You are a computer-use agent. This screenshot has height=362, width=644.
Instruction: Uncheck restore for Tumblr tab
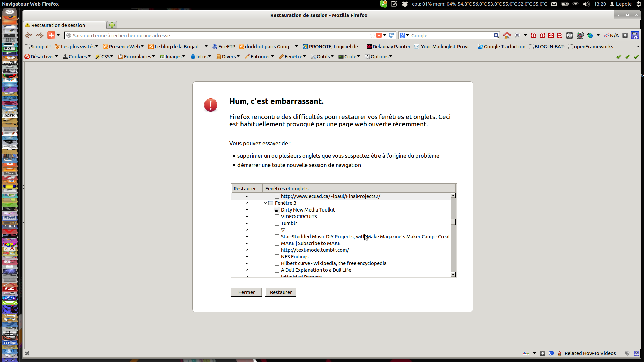point(247,223)
